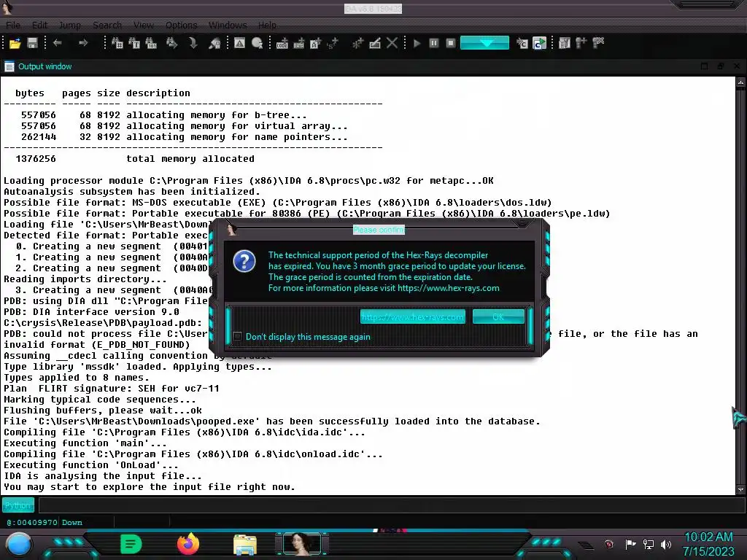The image size is (747, 560).
Task: Pause process with the pause icon
Action: [x=433, y=43]
